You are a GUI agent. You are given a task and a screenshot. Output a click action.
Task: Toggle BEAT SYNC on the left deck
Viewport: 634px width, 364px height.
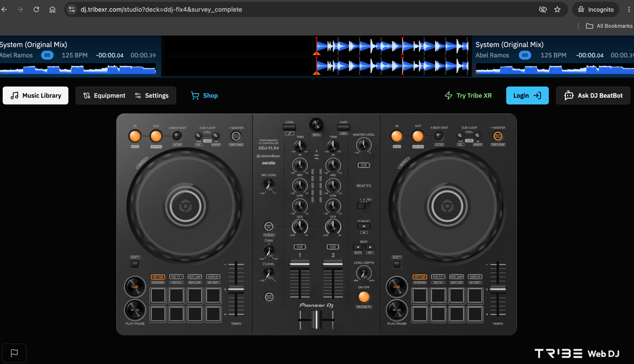(236, 136)
